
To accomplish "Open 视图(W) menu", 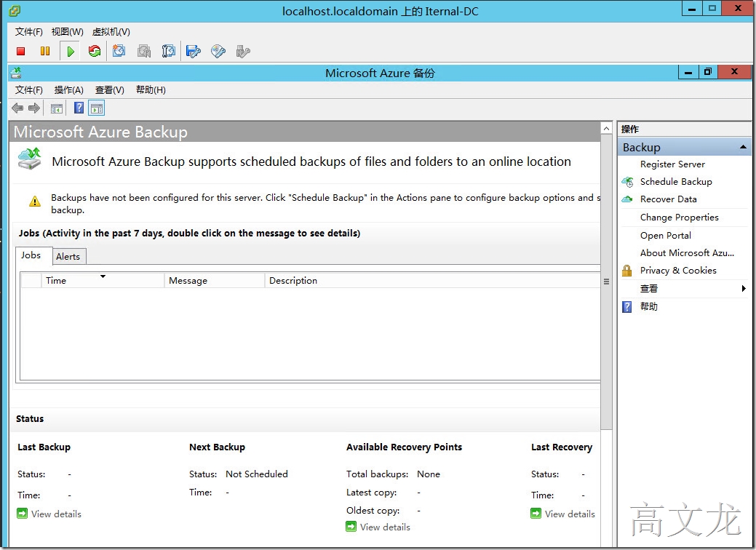I will (68, 32).
